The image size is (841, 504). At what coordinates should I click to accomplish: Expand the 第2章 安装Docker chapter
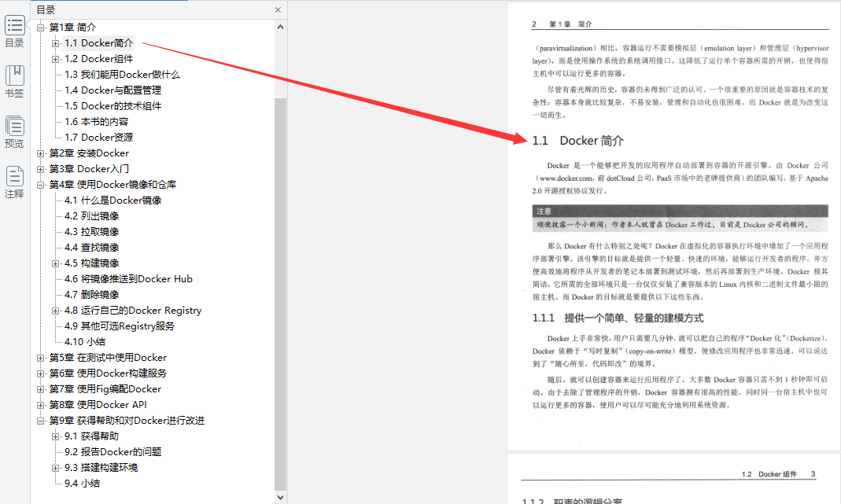coord(39,153)
